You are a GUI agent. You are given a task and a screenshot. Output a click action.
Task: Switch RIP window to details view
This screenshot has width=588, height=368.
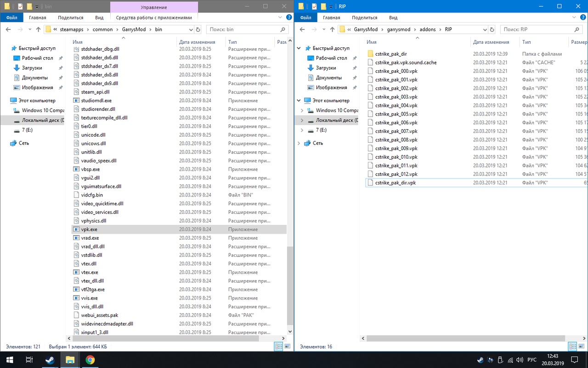[x=573, y=346]
